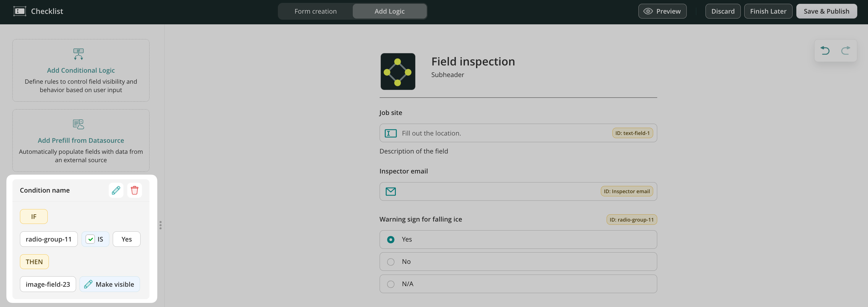The height and width of the screenshot is (307, 868).
Task: Select the N/A radio option
Action: pyautogui.click(x=391, y=284)
